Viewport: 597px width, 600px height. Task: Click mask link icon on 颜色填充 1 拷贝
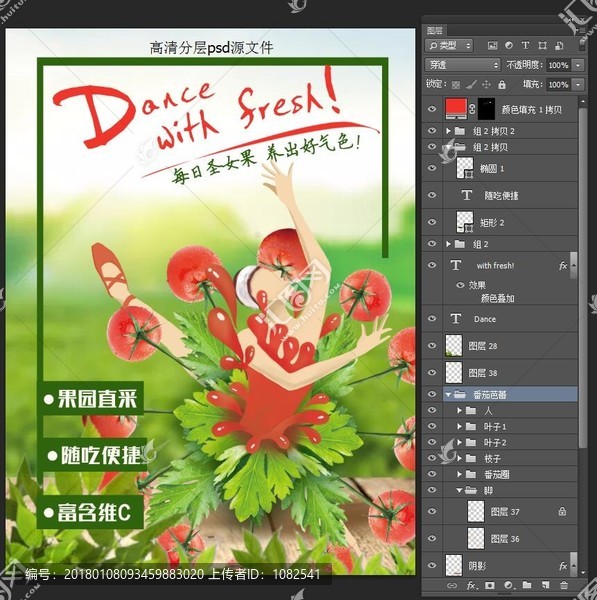(472, 109)
